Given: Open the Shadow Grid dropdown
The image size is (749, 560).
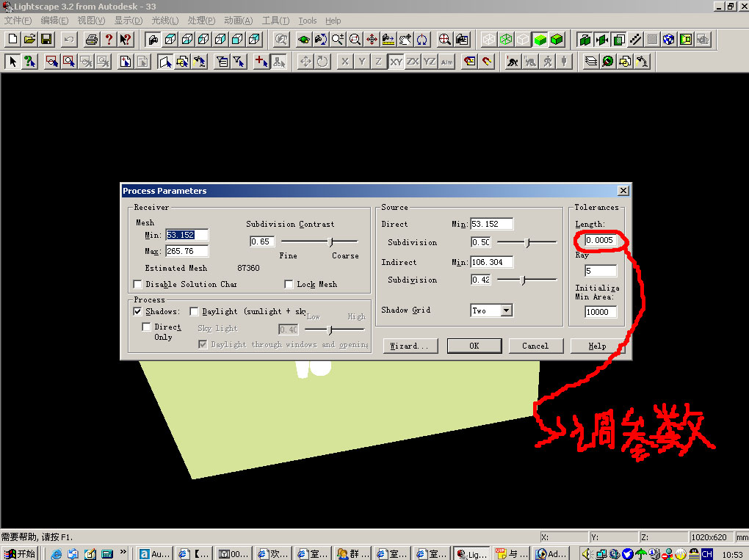Looking at the screenshot, I should 507,310.
